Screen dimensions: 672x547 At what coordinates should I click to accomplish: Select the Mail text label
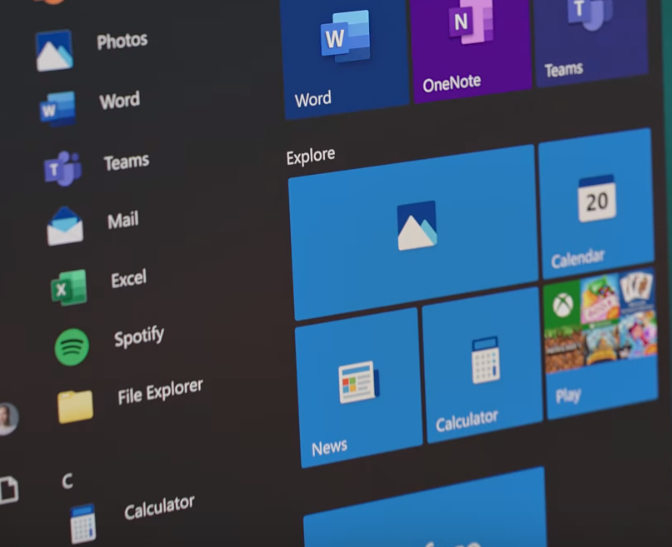[x=123, y=220]
